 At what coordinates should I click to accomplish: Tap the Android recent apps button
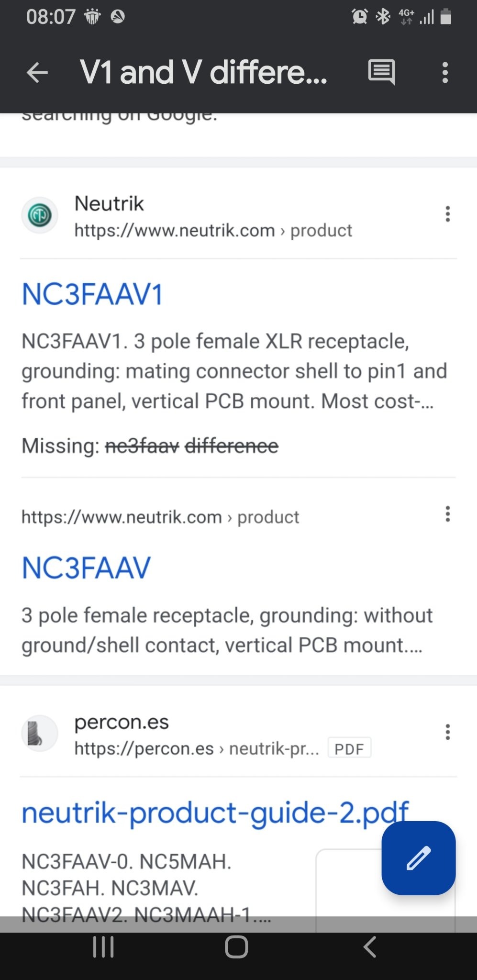pyautogui.click(x=103, y=947)
